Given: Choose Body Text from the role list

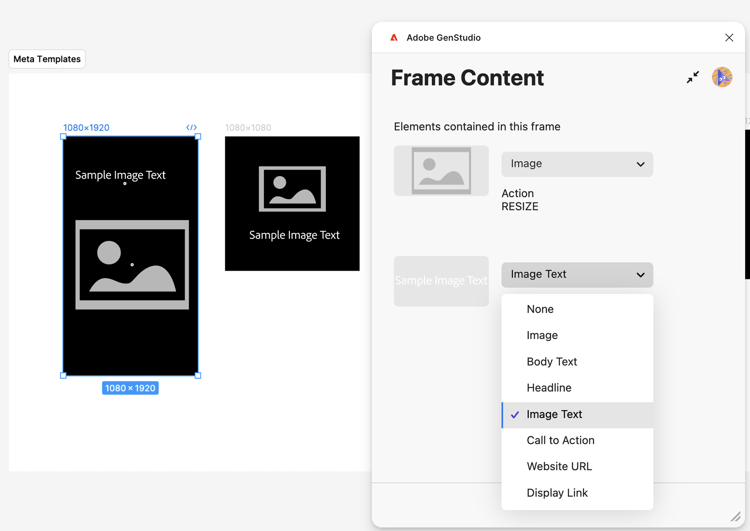Looking at the screenshot, I should (577, 362).
